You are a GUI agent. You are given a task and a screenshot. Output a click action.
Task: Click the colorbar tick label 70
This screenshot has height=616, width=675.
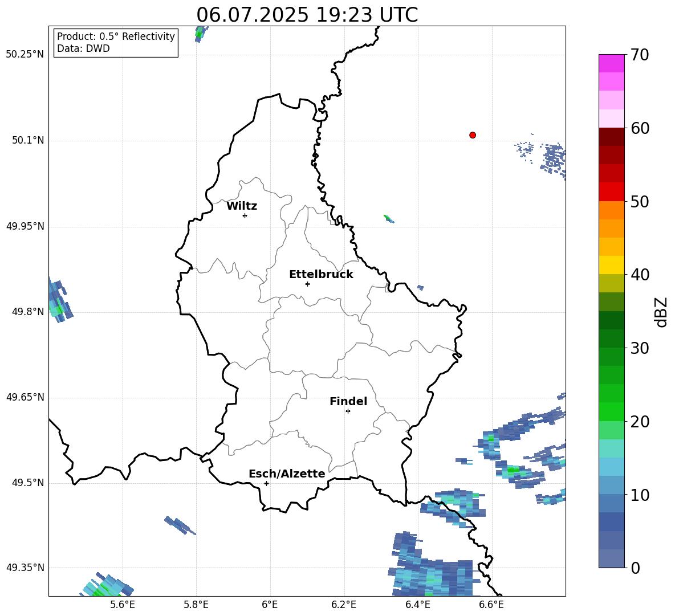pyautogui.click(x=640, y=55)
